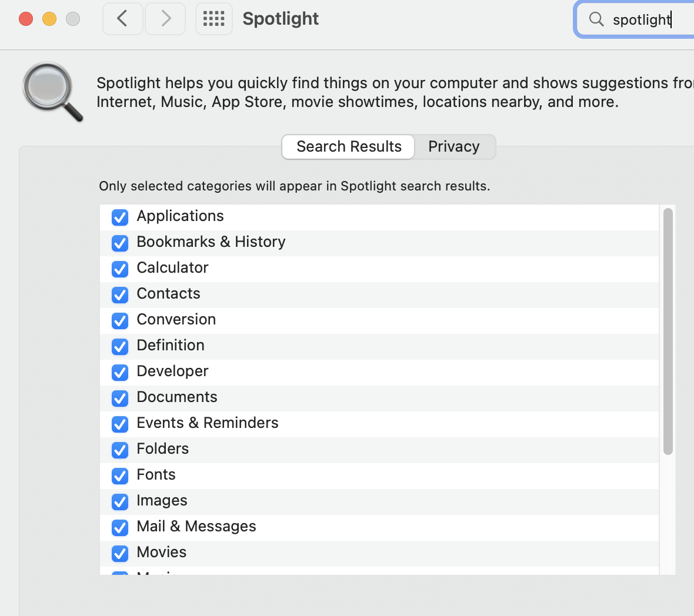
Task: Toggle the Calculator checkbox
Action: 120,269
